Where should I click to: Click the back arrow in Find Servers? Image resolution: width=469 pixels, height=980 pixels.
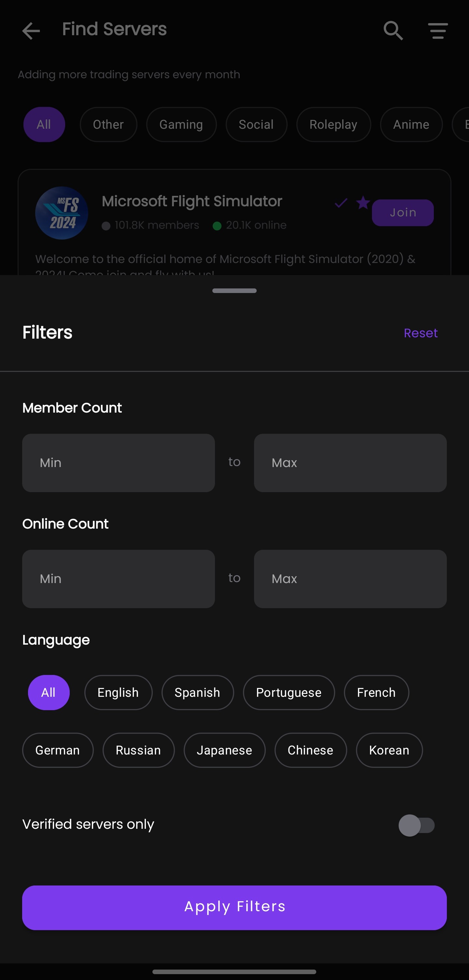click(x=31, y=30)
